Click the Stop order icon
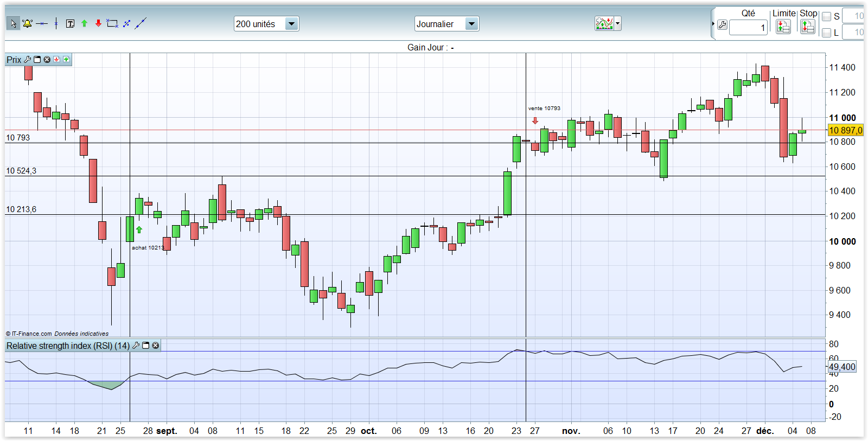 [x=808, y=26]
